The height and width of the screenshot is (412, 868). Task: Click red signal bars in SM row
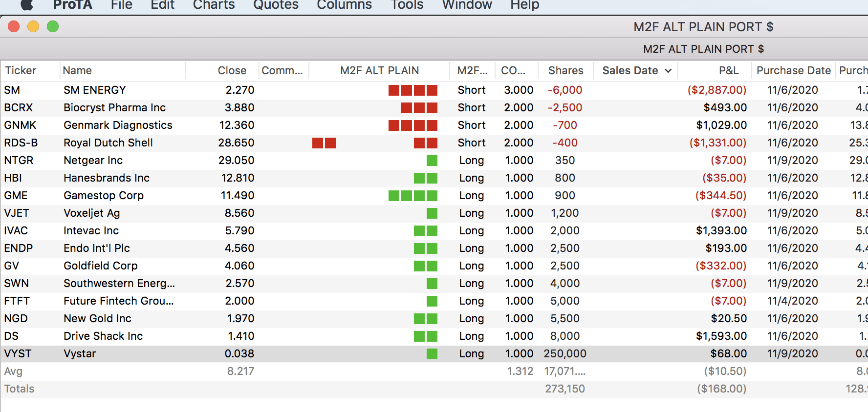(x=412, y=90)
